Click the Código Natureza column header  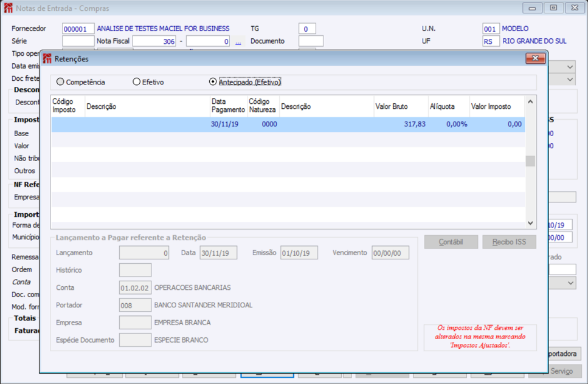coord(263,106)
